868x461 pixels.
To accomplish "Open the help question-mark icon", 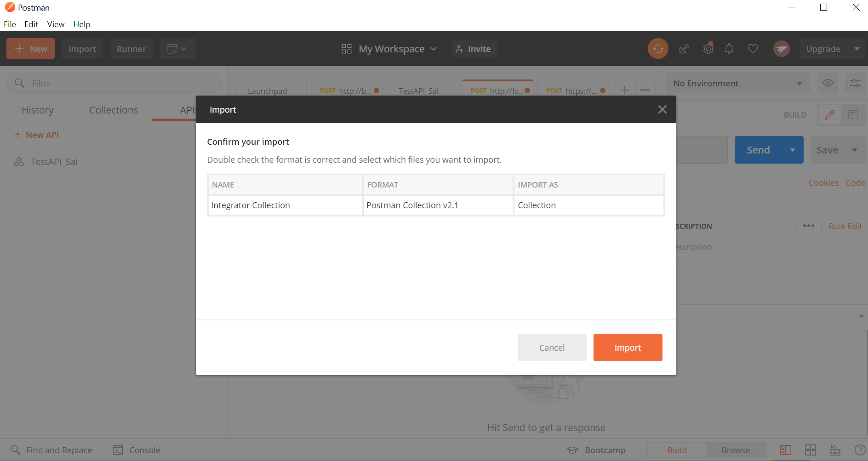I will tap(859, 450).
